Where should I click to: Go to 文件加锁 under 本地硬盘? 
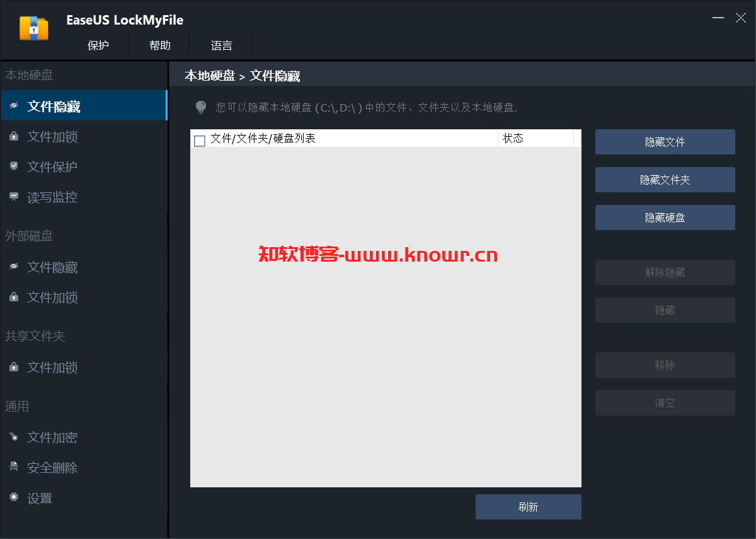click(83, 136)
